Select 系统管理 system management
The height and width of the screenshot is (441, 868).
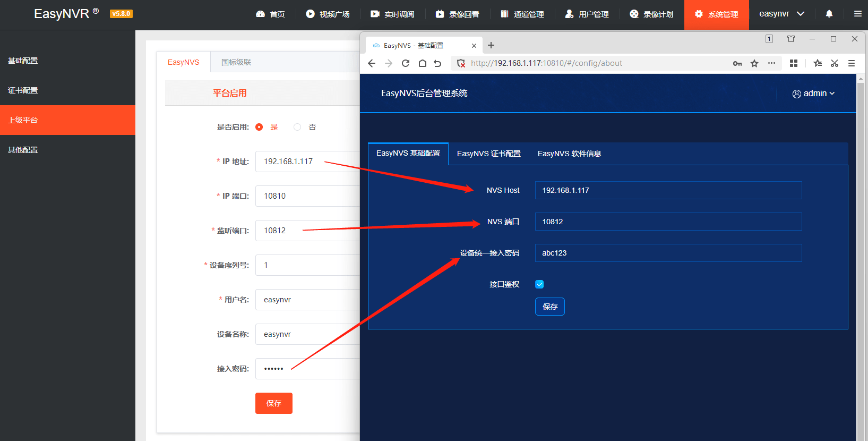[x=717, y=14]
